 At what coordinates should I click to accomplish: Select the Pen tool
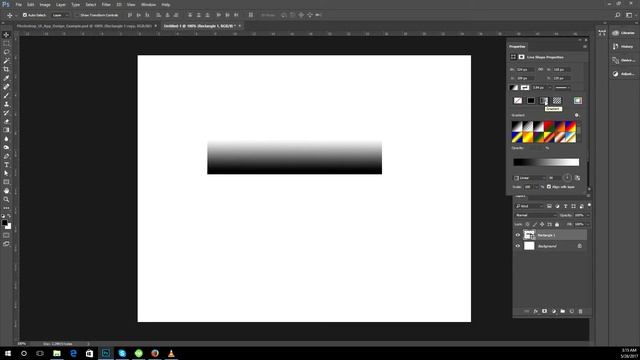click(x=6, y=156)
